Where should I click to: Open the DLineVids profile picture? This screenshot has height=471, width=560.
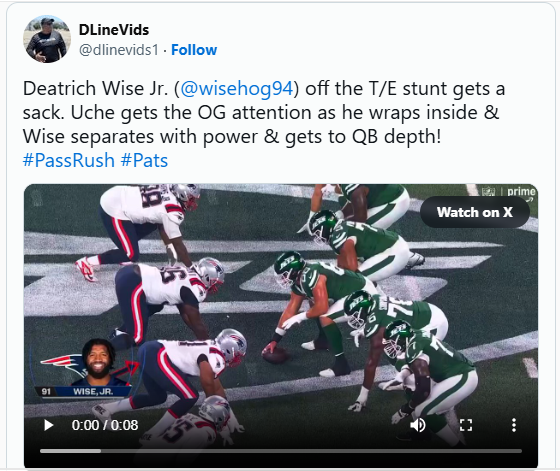pos(47,39)
